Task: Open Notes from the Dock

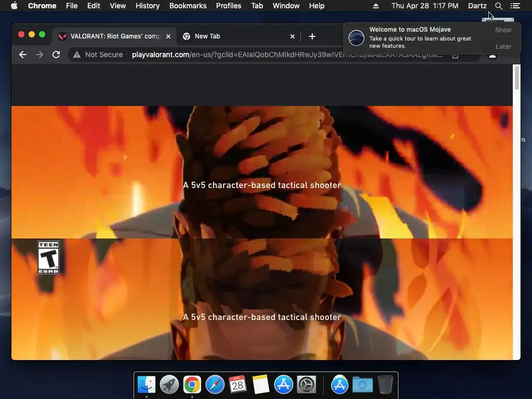Action: click(261, 385)
